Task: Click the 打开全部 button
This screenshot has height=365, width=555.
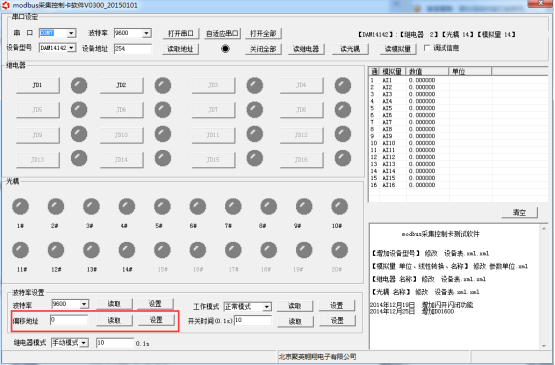Action: (263, 34)
